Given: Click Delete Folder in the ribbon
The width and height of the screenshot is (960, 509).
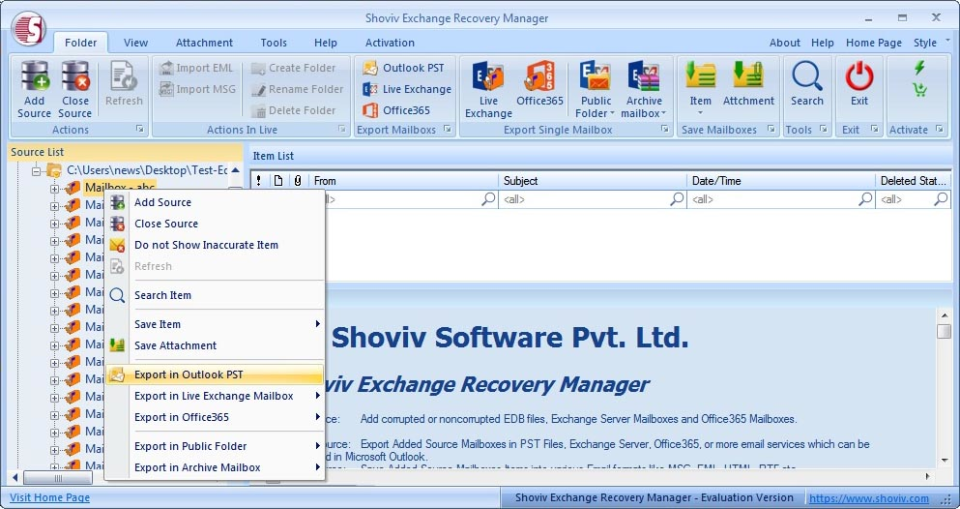Looking at the screenshot, I should pos(293,110).
